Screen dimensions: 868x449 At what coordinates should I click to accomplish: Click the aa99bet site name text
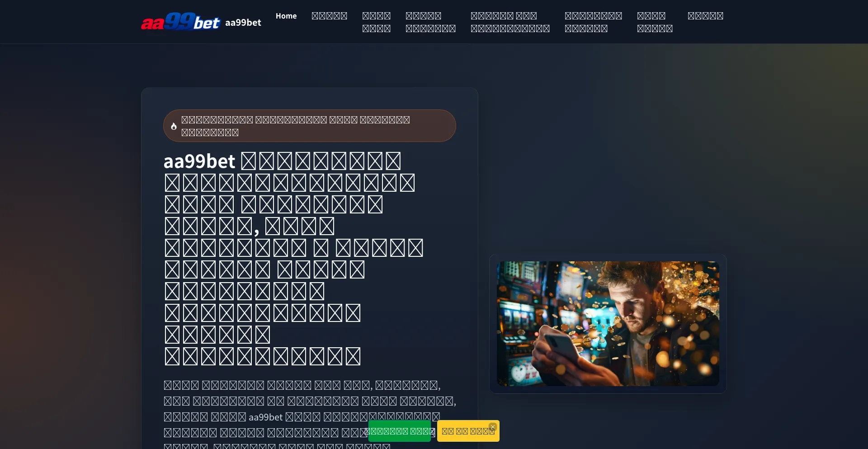click(x=243, y=22)
